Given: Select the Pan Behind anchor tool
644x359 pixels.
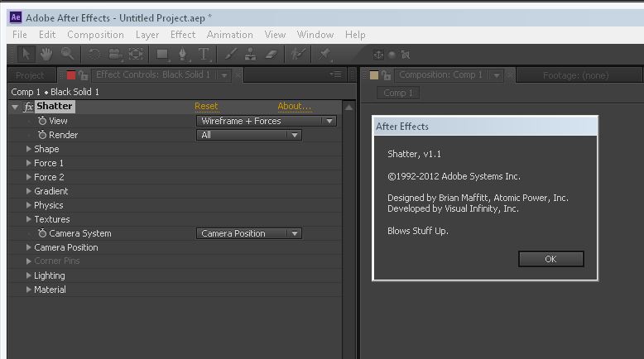Looking at the screenshot, I should coord(136,54).
